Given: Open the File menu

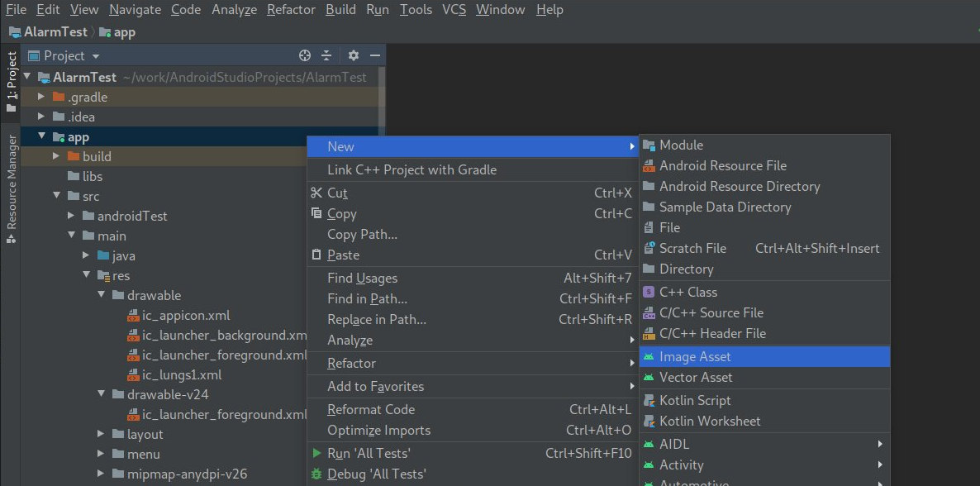Looking at the screenshot, I should (x=16, y=9).
